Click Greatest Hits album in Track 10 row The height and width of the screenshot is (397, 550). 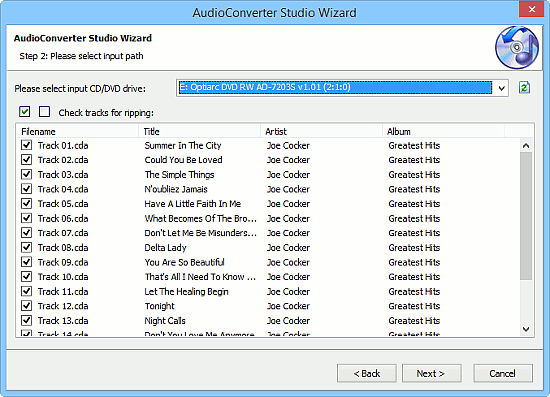click(x=414, y=277)
